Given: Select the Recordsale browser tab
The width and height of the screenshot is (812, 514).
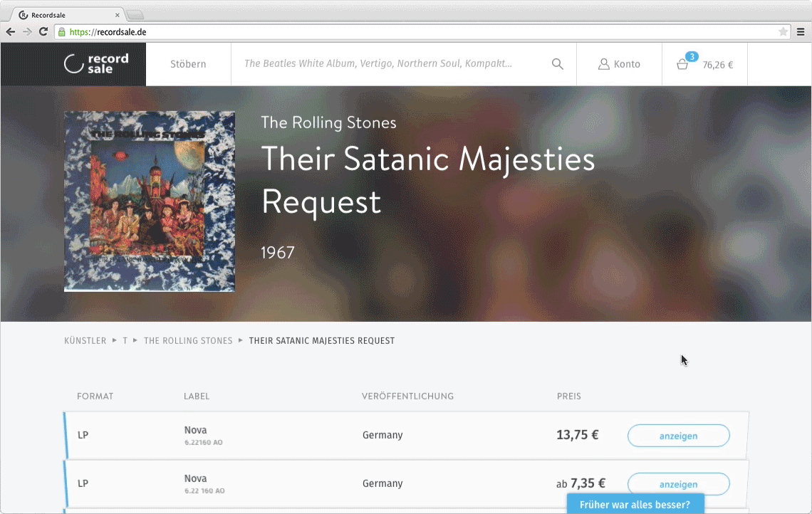Looking at the screenshot, I should click(68, 14).
